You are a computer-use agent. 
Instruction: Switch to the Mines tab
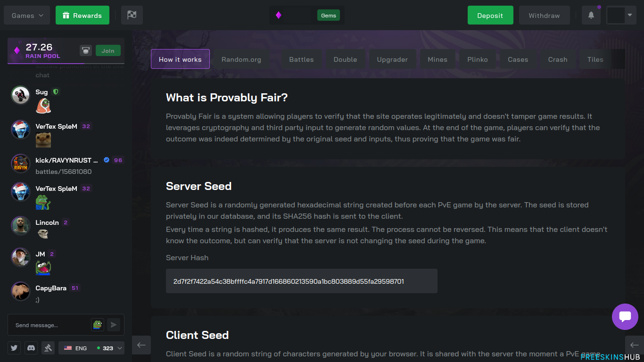tap(438, 59)
